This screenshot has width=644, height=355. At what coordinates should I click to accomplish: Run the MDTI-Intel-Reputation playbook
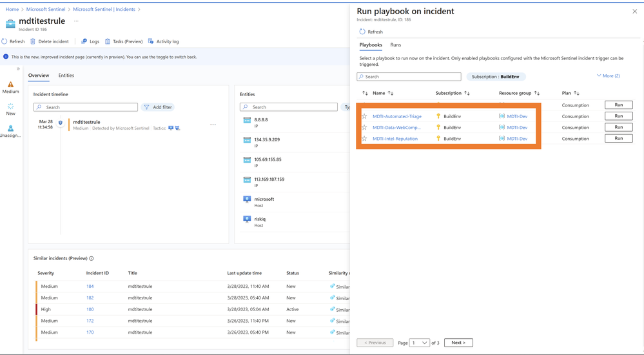(x=618, y=138)
